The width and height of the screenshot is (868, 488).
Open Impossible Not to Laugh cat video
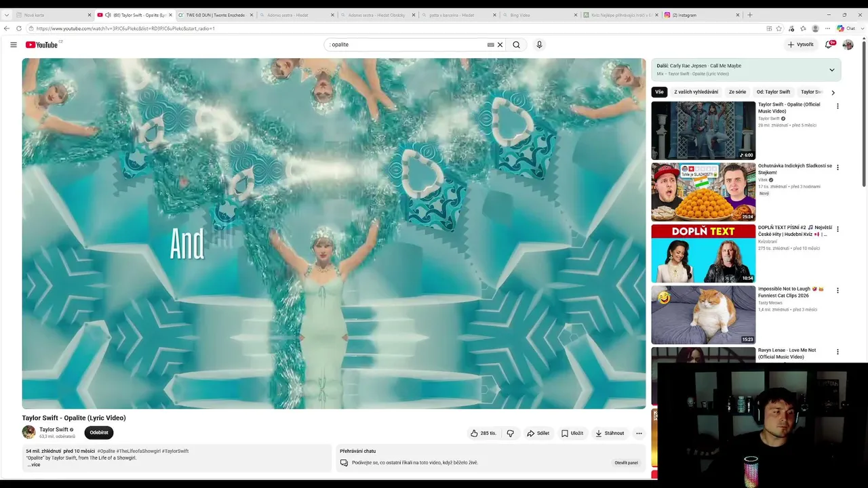tap(703, 314)
